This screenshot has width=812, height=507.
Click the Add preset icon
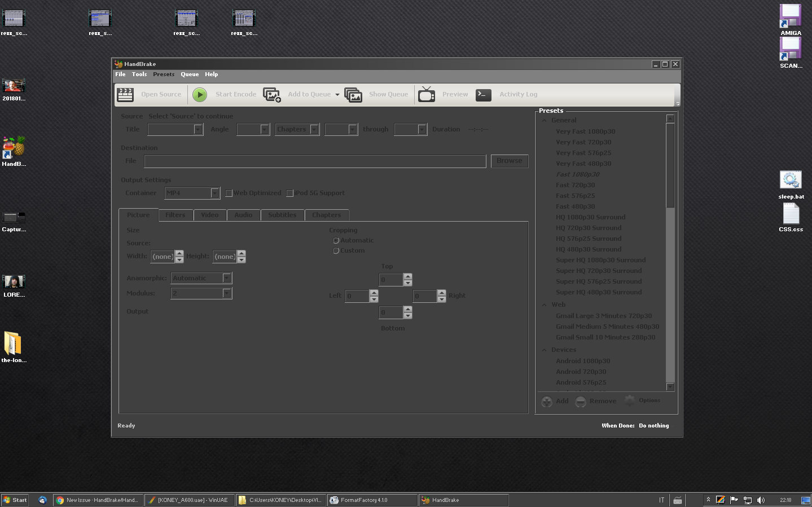coord(546,401)
